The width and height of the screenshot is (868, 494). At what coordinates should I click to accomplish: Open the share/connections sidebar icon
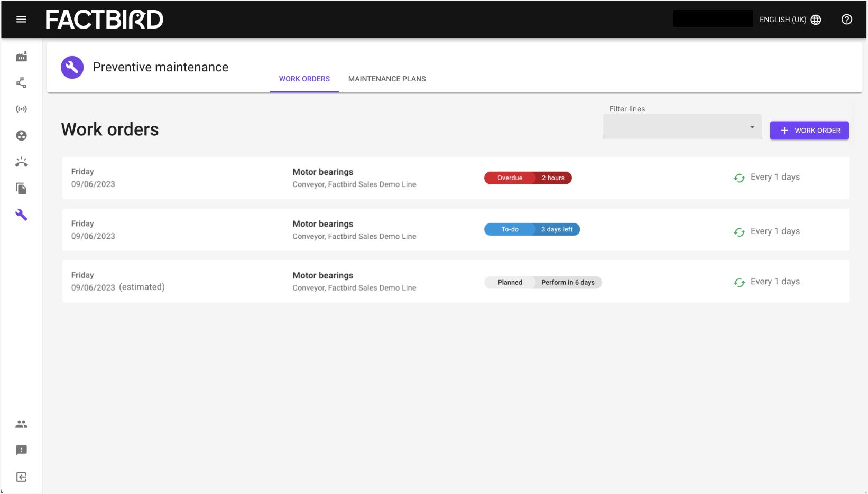[21, 82]
